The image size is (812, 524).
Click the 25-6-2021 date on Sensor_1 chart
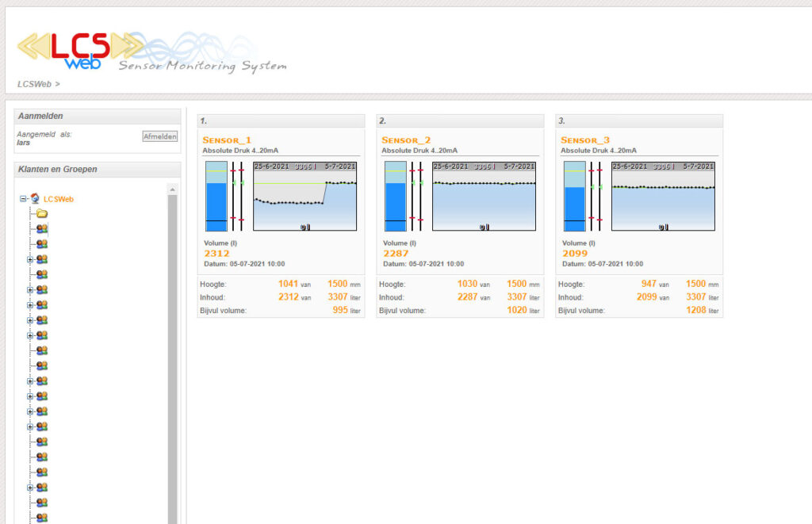pyautogui.click(x=271, y=166)
